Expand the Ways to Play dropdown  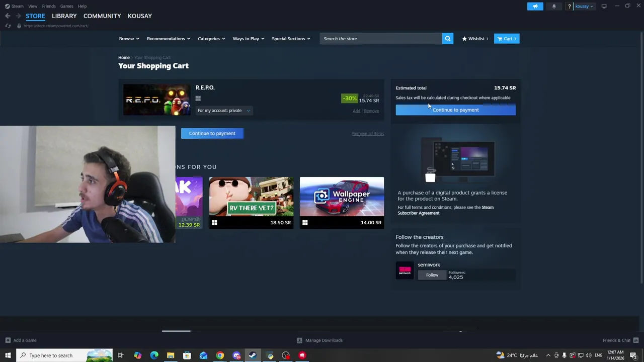(249, 39)
